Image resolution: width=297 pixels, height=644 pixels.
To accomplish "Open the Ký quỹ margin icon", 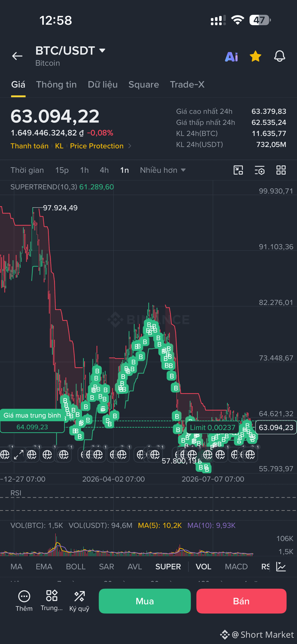I will pyautogui.click(x=79, y=601).
